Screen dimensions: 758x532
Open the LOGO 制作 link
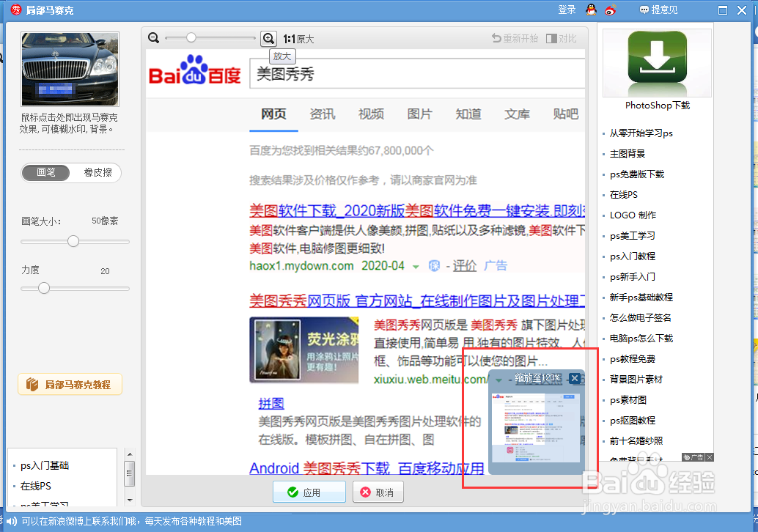coord(633,215)
